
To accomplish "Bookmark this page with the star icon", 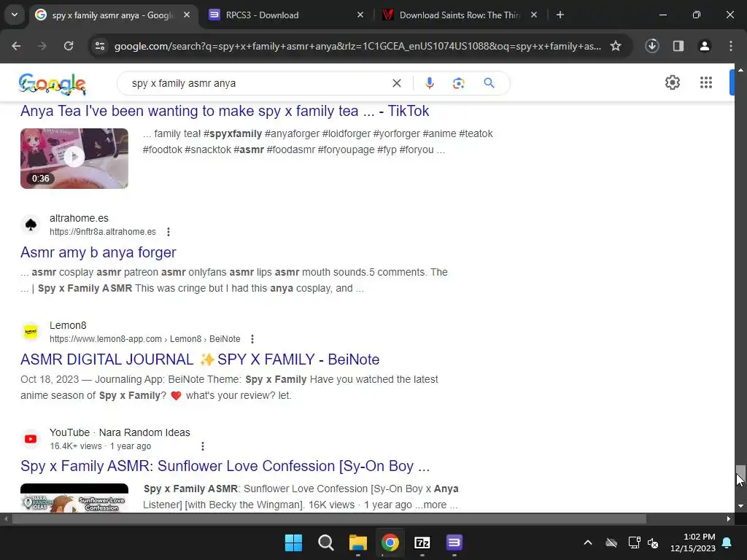I will (616, 46).
